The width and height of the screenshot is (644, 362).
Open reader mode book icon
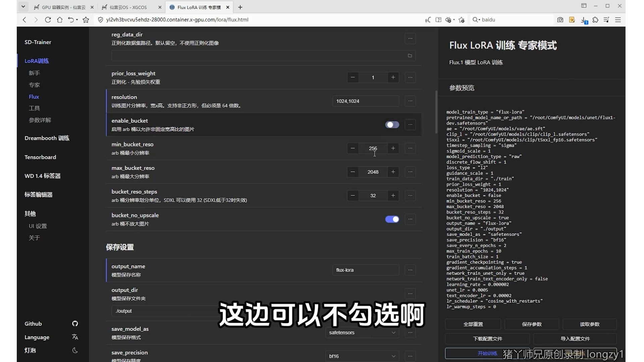pyautogui.click(x=438, y=20)
